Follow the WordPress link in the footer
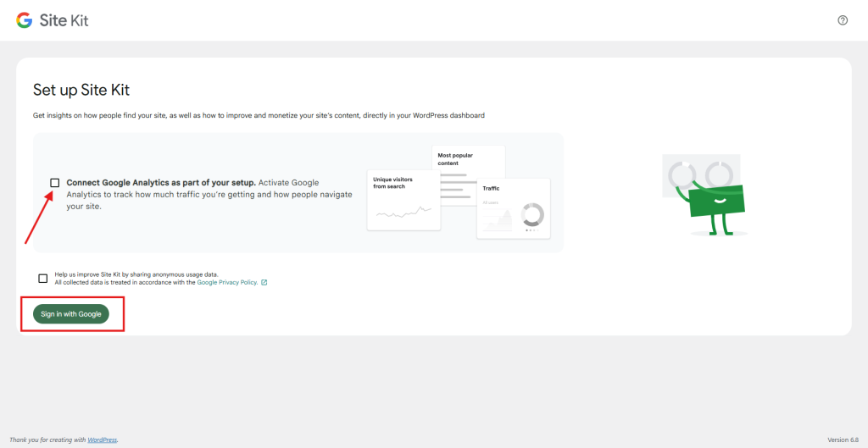This screenshot has width=868, height=448. 103,440
